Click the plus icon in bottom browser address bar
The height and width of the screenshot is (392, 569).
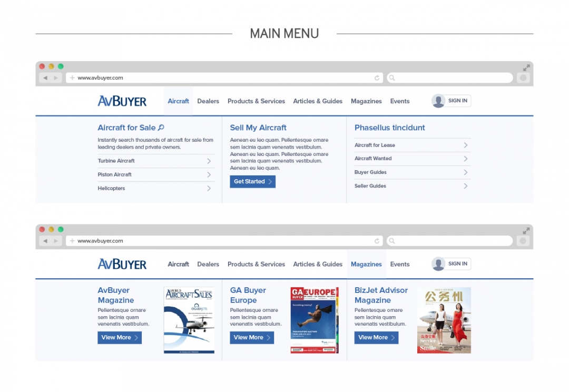pos(72,241)
